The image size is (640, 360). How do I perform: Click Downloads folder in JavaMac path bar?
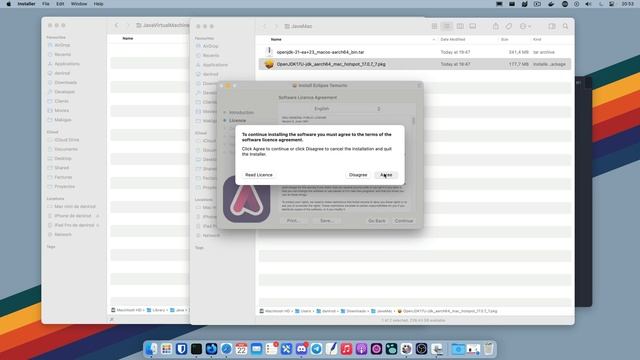click(x=353, y=311)
